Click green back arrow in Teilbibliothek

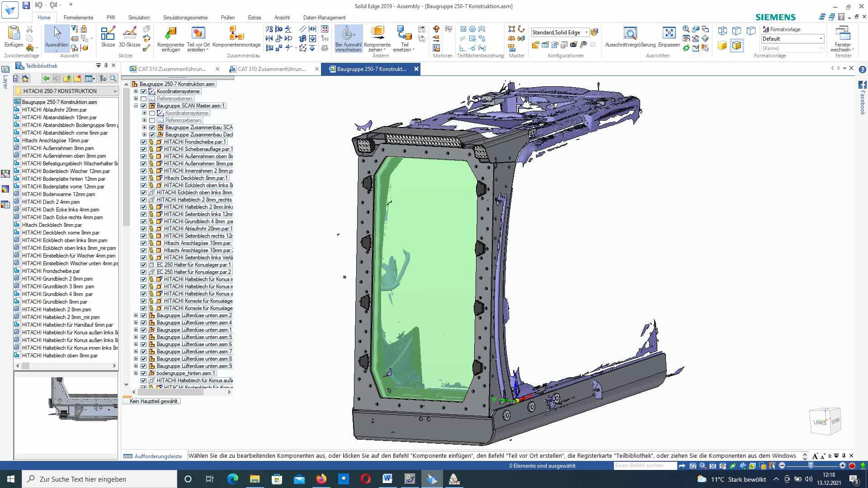(46, 79)
